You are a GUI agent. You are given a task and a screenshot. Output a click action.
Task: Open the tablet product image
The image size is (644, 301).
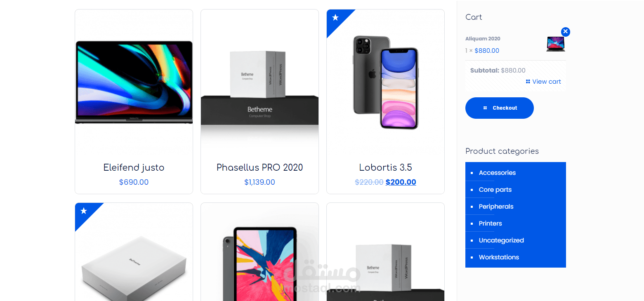click(260, 264)
